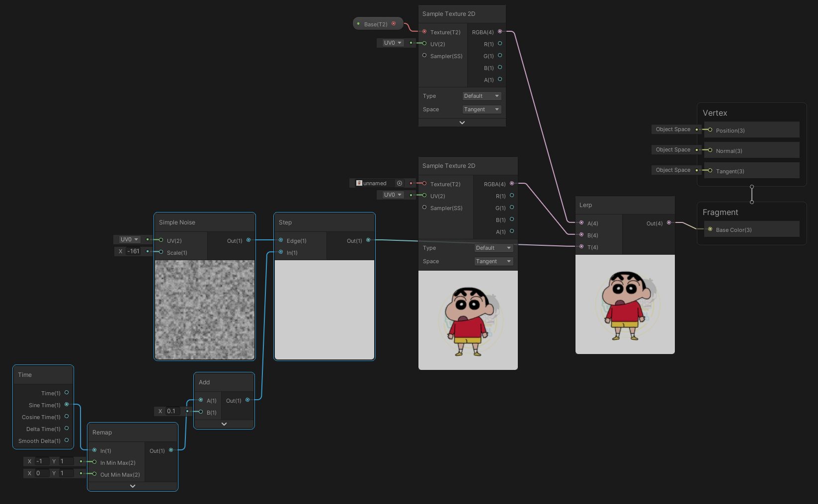Click the Lerp node preview image
This screenshot has width=818, height=504.
625,304
